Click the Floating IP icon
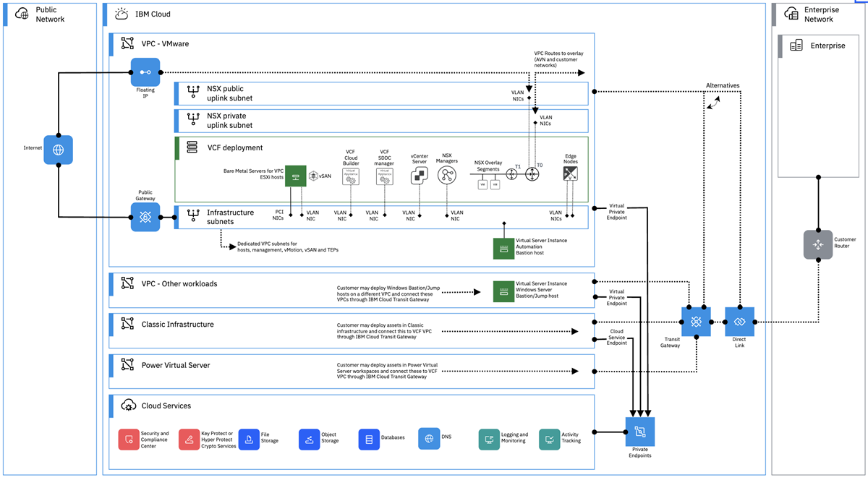The image size is (868, 480). [x=145, y=72]
